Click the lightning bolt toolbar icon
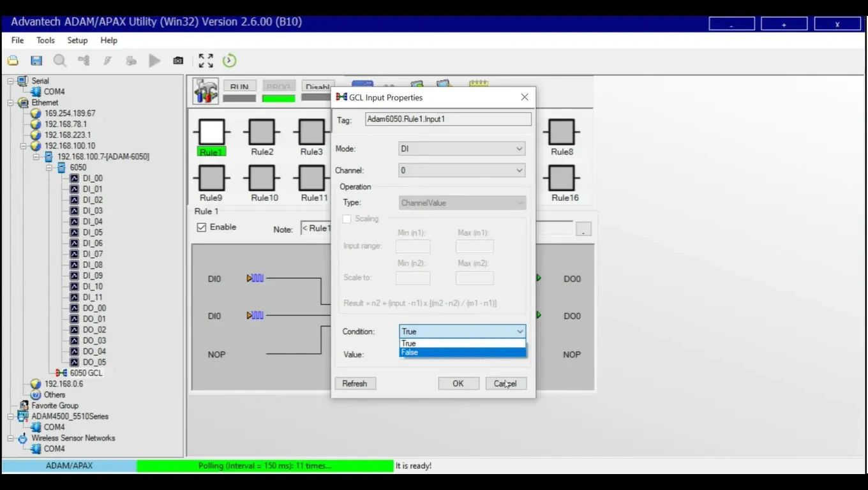This screenshot has height=490, width=868. pos(108,61)
